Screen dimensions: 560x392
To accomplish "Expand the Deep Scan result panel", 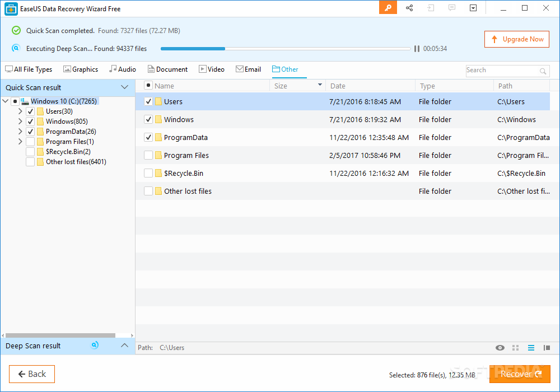I will click(124, 345).
